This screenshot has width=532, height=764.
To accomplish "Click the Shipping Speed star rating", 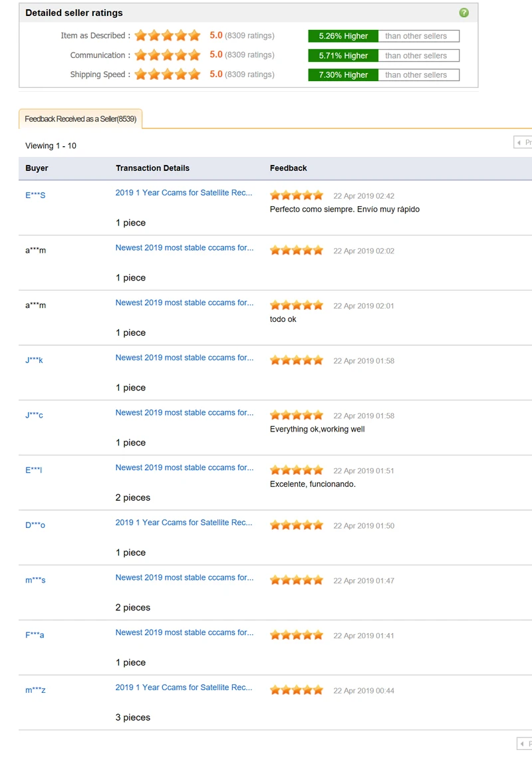I will click(x=168, y=74).
